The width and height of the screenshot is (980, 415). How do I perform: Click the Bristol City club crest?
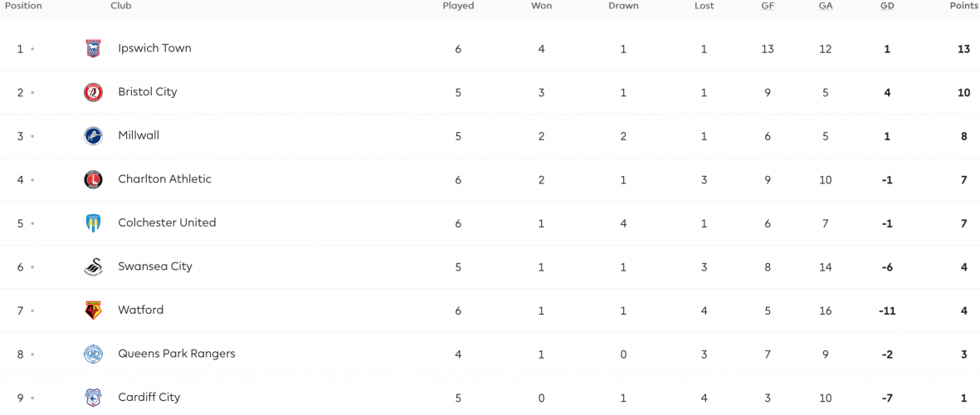(93, 92)
